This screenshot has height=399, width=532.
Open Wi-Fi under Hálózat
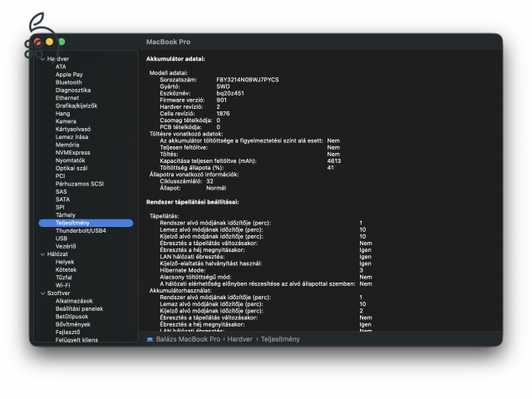coord(63,285)
